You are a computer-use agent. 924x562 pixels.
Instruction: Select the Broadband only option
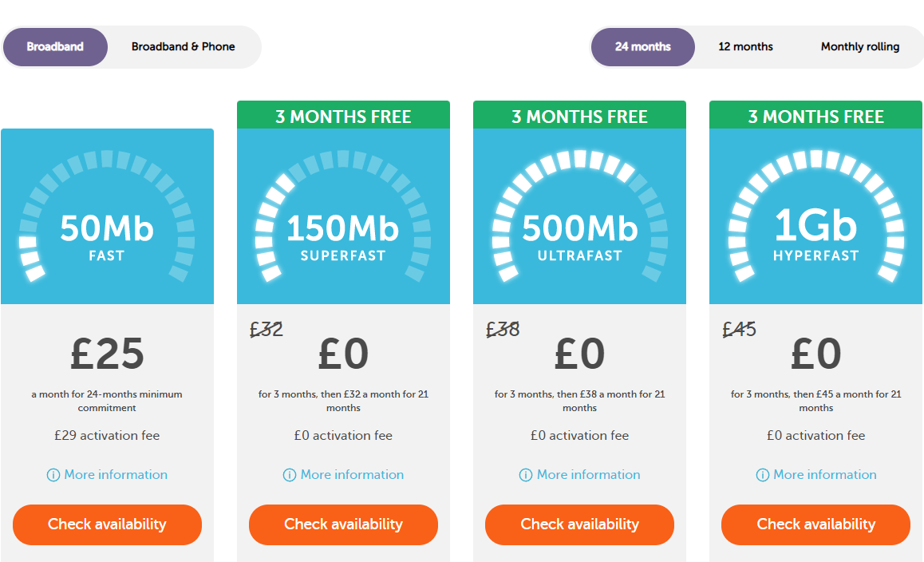[55, 46]
